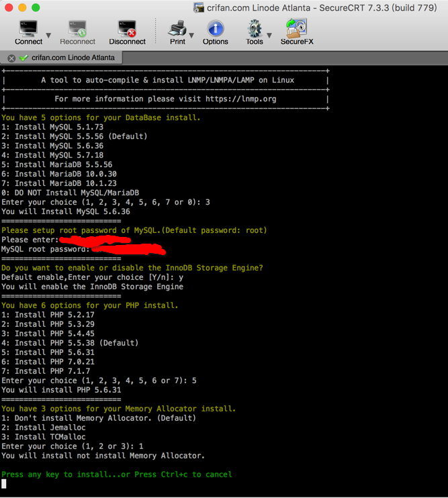Click 'Install PHP 5.5.38 (Default)' line
Screen dimensions: 448x498
pos(70,343)
